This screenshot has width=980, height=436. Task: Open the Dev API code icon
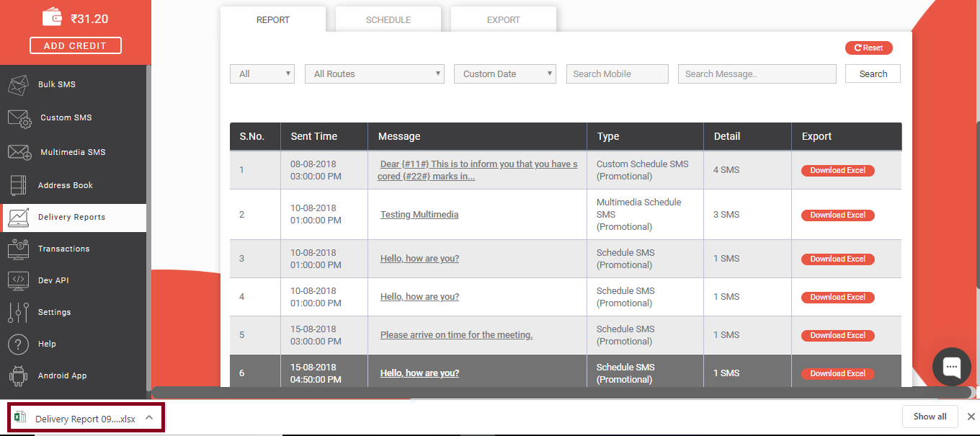[18, 280]
